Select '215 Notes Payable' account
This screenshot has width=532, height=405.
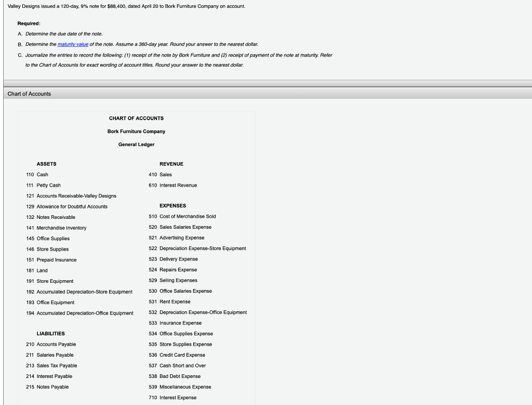pyautogui.click(x=47, y=387)
